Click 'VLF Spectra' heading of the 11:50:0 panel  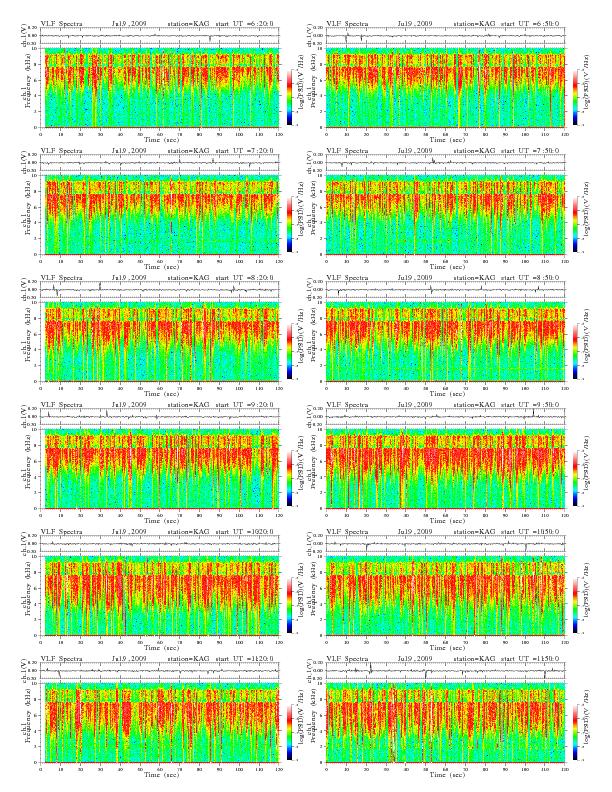pos(347,659)
